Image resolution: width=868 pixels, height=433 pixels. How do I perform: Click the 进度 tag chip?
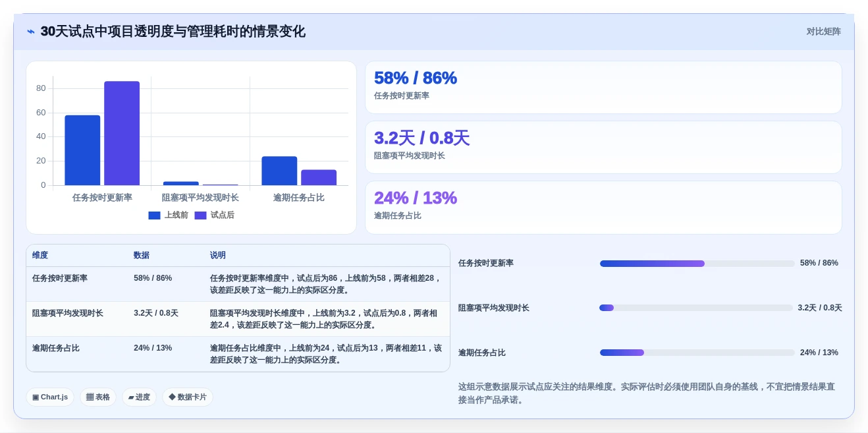tap(139, 397)
